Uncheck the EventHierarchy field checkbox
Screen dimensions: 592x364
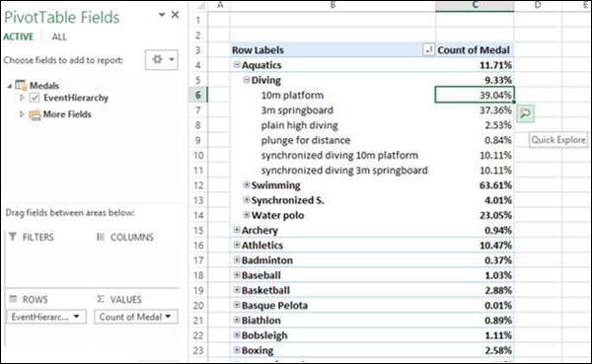35,99
